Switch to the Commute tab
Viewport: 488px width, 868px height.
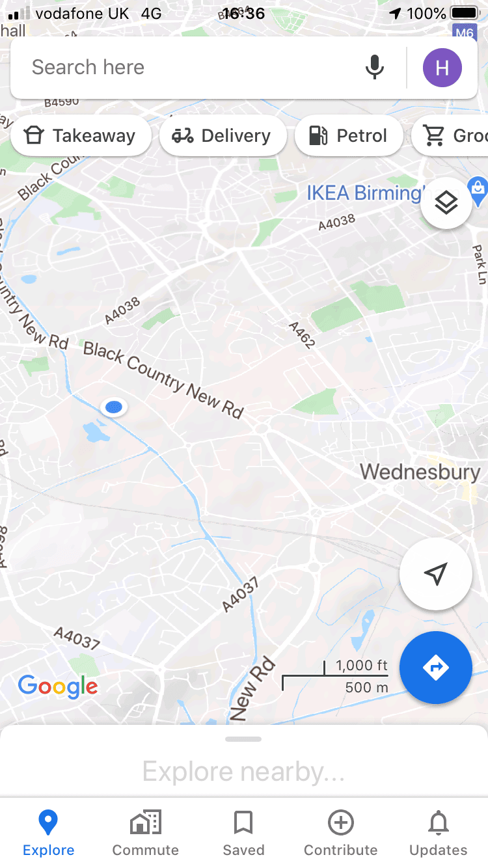click(x=146, y=833)
